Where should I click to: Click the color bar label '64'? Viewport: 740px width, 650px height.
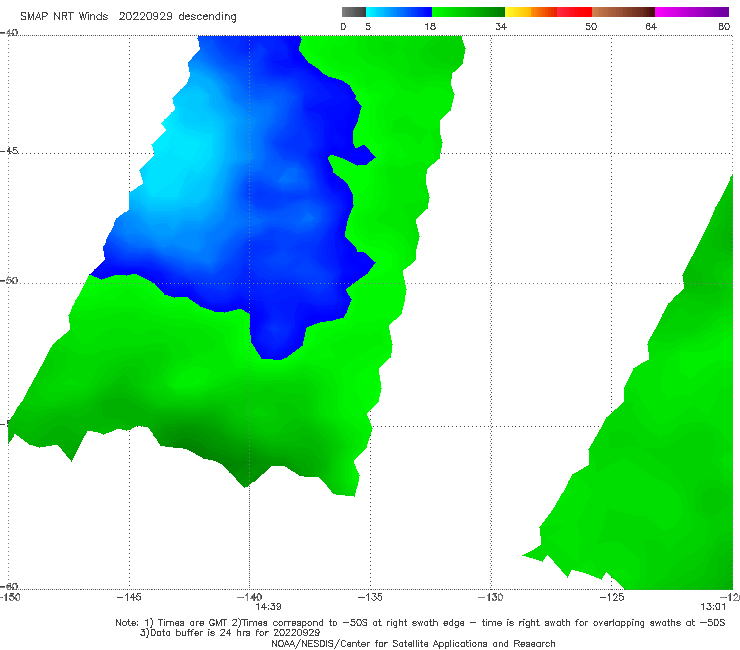coord(651,26)
